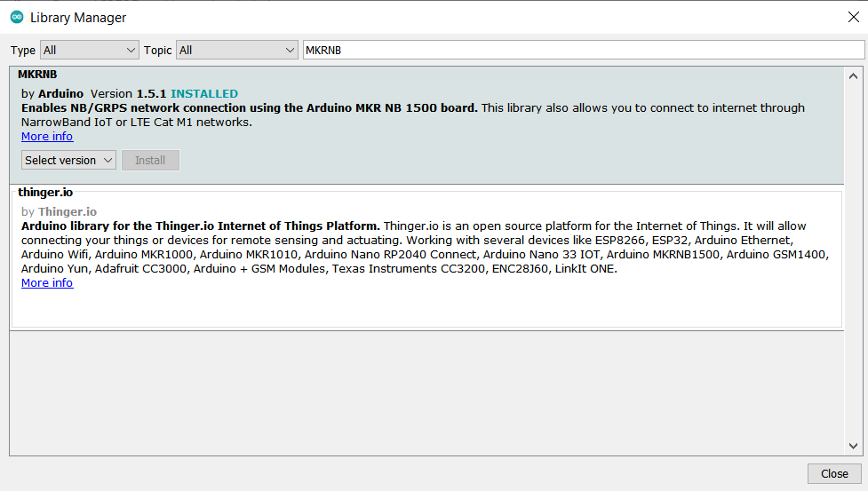Open the Type filter dropdown

point(89,51)
